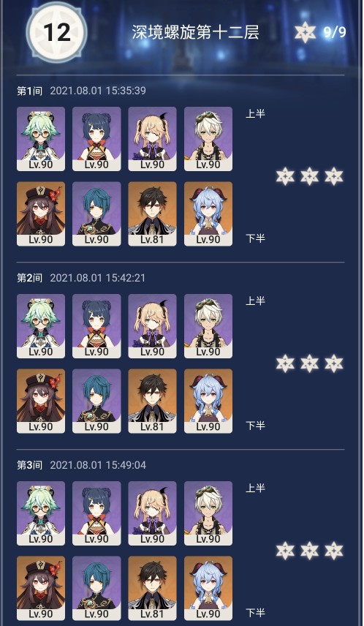The height and width of the screenshot is (626, 364).
Task: Select Ganyu portrait in Chamber 3 second half
Action: 208,588
